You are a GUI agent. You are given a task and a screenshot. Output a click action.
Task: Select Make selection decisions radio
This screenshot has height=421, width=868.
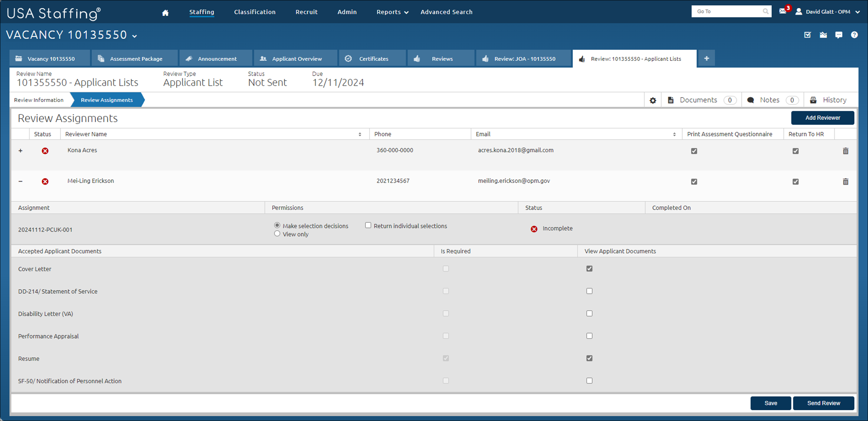277,225
